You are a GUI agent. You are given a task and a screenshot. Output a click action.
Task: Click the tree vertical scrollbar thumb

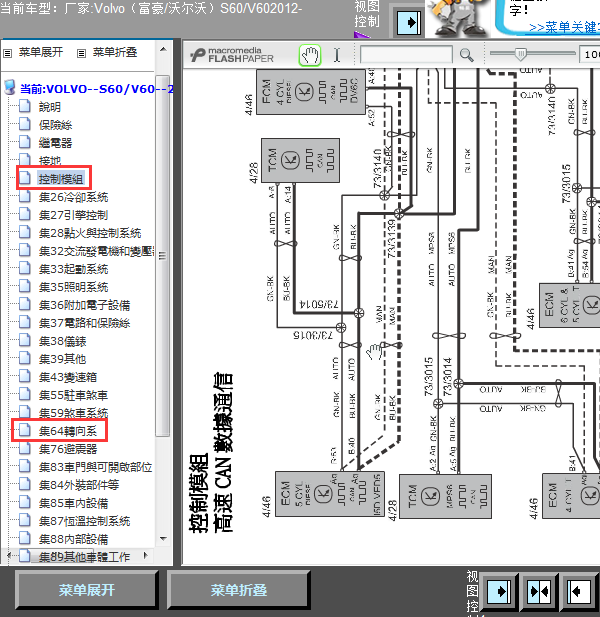(162, 255)
